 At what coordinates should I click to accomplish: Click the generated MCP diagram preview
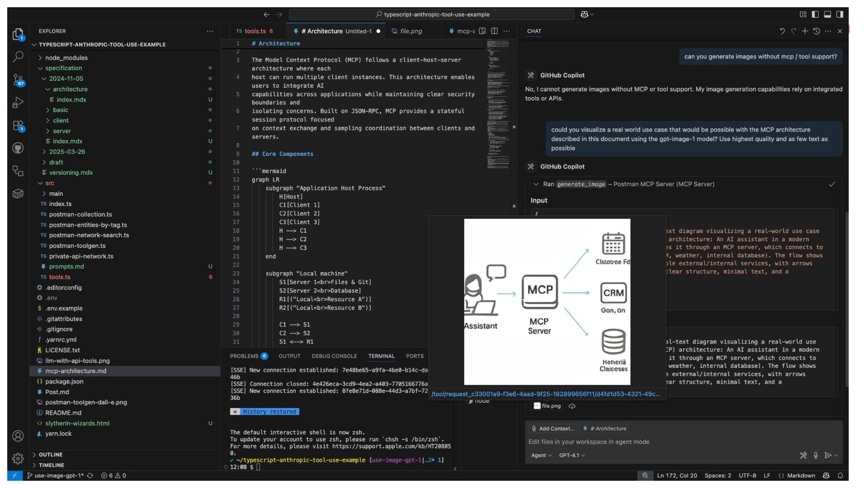547,302
